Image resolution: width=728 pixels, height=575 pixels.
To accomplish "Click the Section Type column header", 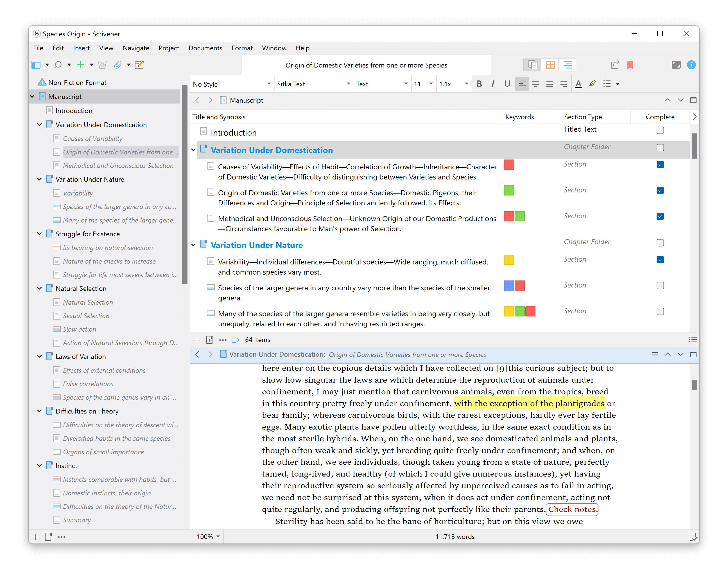I will click(x=583, y=117).
